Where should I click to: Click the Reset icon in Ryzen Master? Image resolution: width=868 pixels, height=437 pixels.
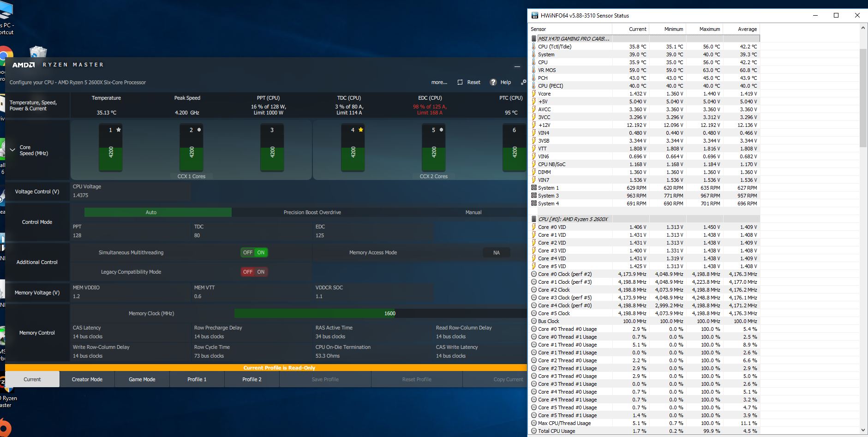point(460,82)
